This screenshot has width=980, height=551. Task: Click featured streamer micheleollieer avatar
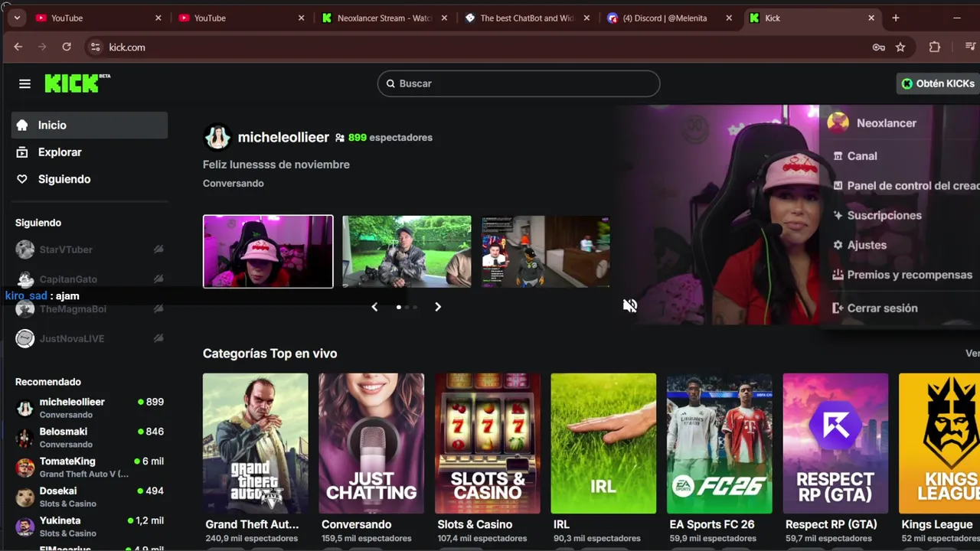pos(217,138)
